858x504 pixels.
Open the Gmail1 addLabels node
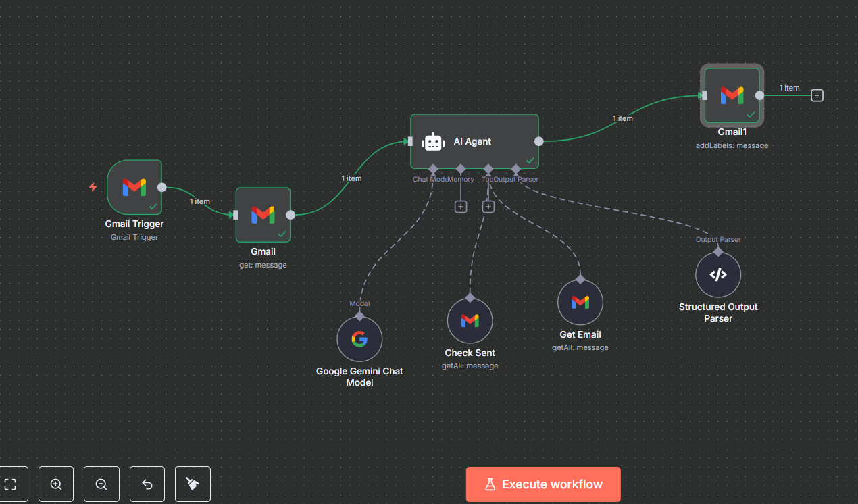[x=732, y=95]
